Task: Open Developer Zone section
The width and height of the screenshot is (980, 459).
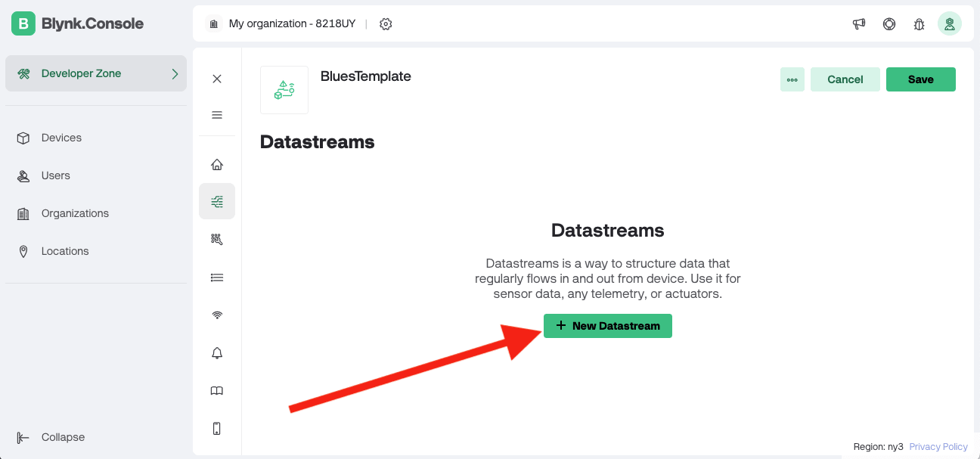Action: click(96, 73)
